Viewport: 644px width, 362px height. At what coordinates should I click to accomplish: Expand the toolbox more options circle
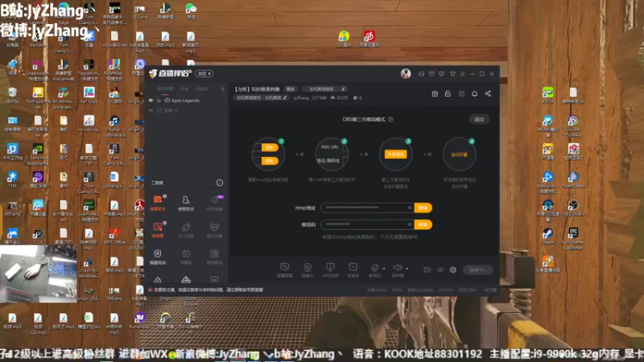coord(220,183)
